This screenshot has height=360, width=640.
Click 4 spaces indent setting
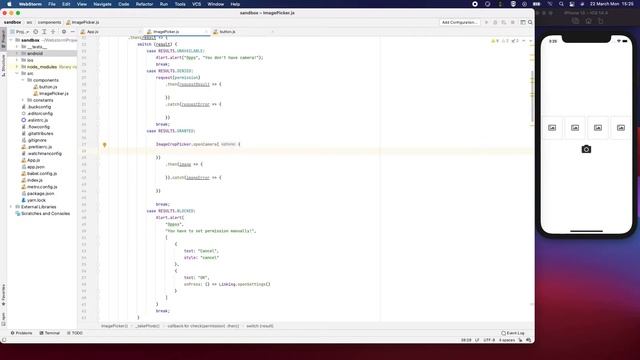pyautogui.click(x=507, y=340)
